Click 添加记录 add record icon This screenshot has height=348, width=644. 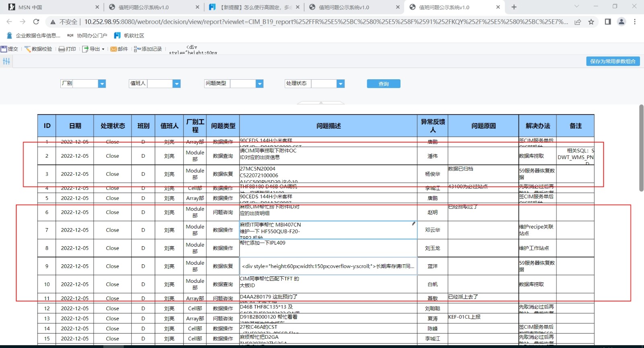pyautogui.click(x=137, y=49)
